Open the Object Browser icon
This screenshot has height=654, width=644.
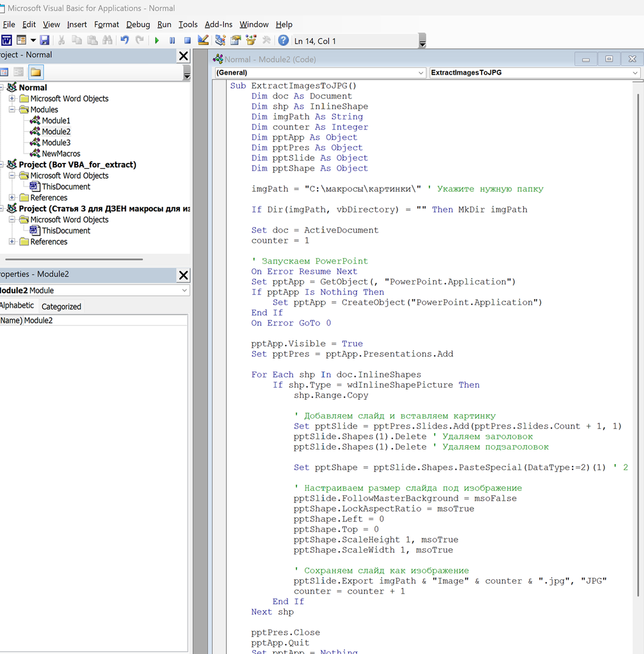(251, 40)
